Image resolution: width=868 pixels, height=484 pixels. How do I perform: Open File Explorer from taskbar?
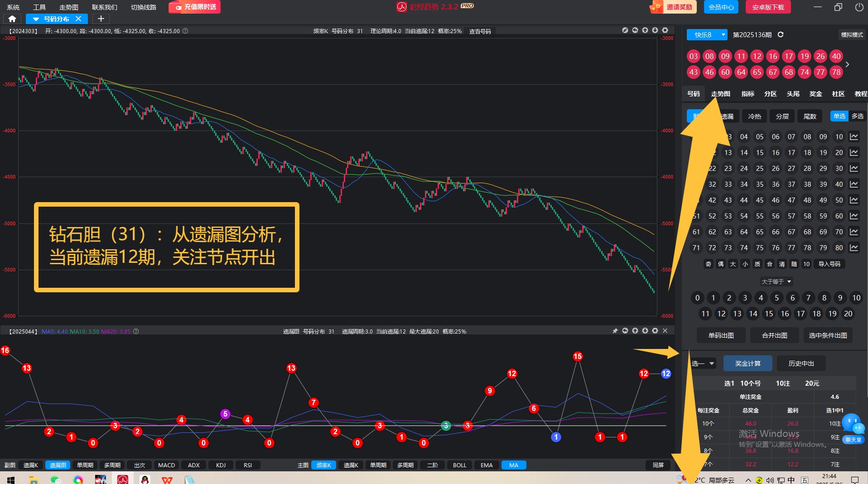[34, 479]
